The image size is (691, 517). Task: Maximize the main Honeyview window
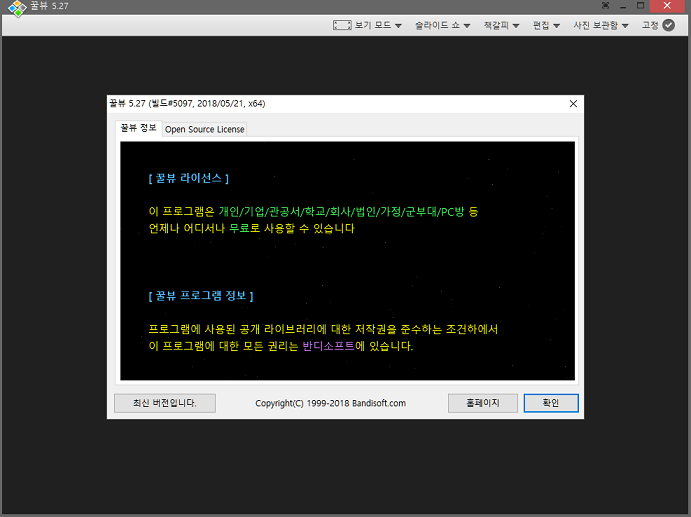click(x=640, y=6)
